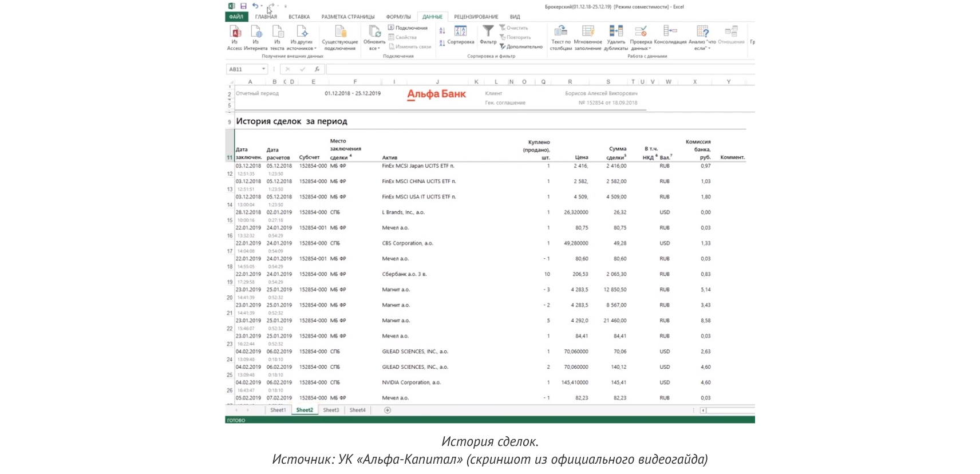Click the Фильтр funnel icon
Screen dimensions: 980x474
[x=488, y=31]
